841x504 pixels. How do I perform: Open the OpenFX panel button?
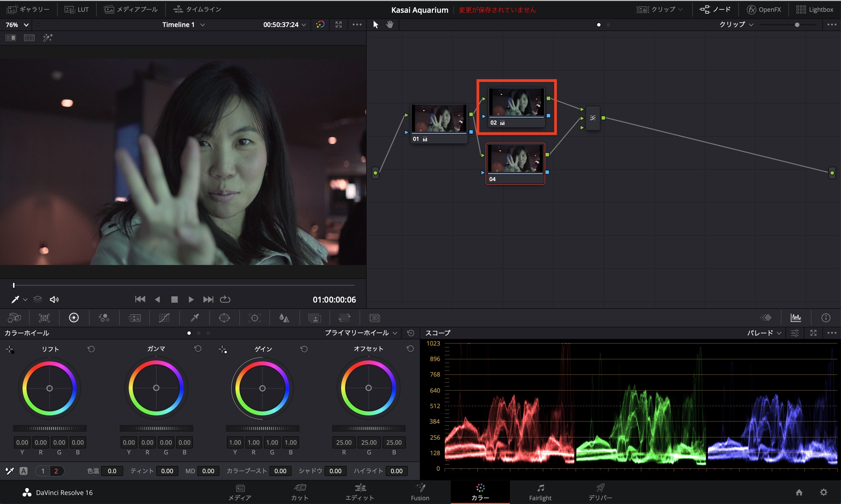(764, 10)
